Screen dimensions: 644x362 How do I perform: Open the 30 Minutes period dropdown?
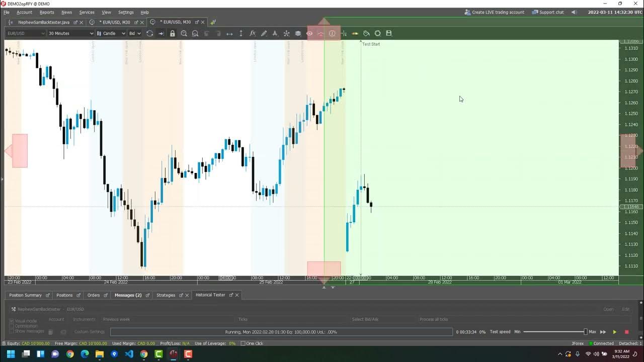point(70,33)
